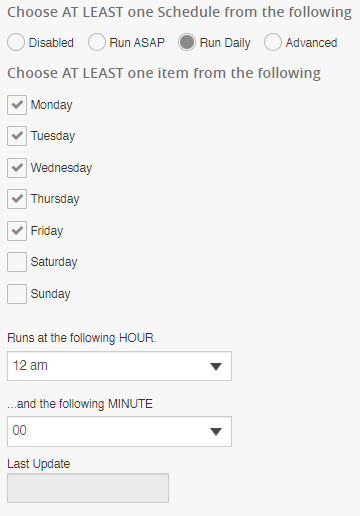Click the Saturday label text
The height and width of the screenshot is (516, 360).
tap(54, 262)
